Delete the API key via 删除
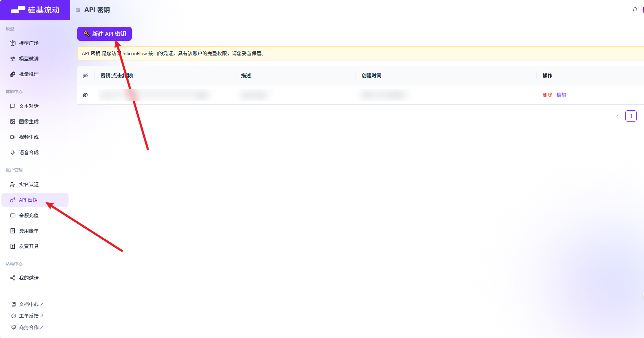Screen dimensions: 644x338 [547, 95]
